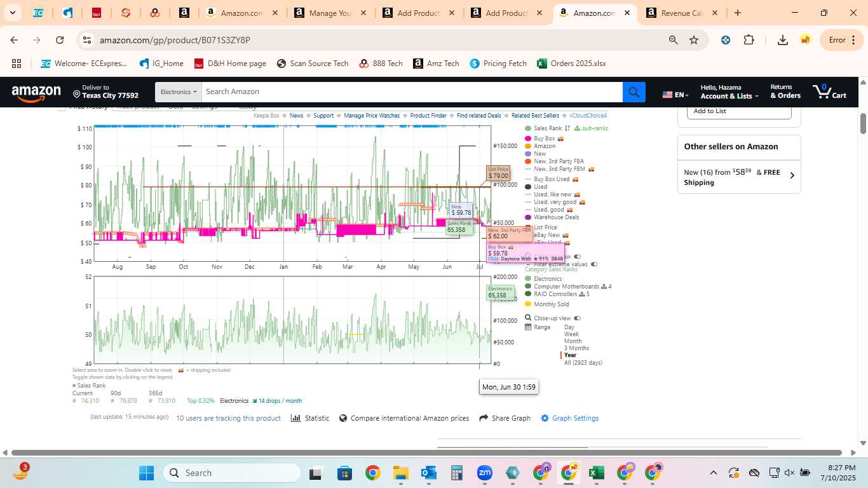Image resolution: width=868 pixels, height=488 pixels.
Task: Toggle RAID Controllers sales rank series
Action: (x=557, y=294)
